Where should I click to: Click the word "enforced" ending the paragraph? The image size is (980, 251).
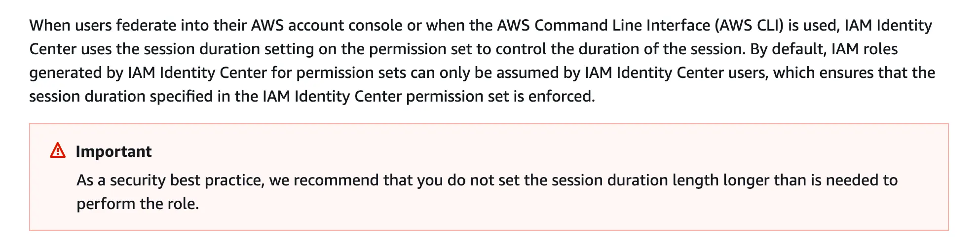coord(561,96)
